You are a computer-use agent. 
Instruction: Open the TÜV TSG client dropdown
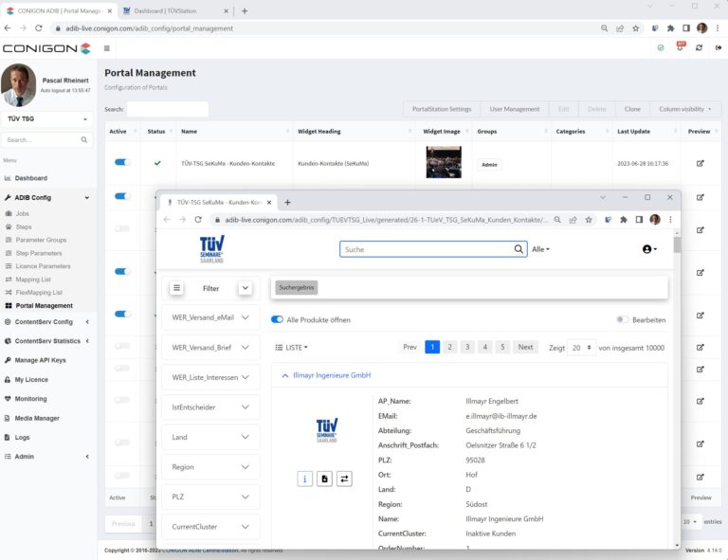(x=46, y=118)
